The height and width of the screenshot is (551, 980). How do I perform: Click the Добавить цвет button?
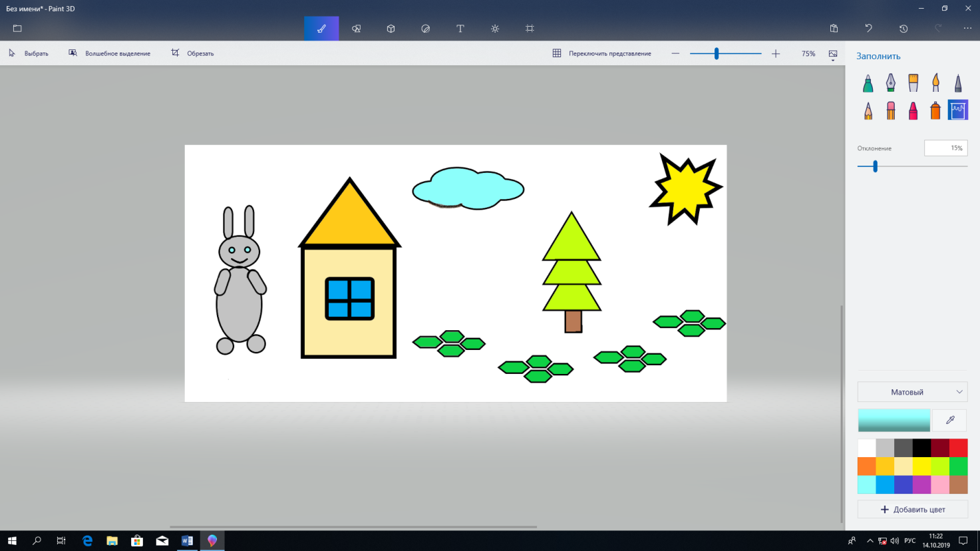tap(912, 509)
